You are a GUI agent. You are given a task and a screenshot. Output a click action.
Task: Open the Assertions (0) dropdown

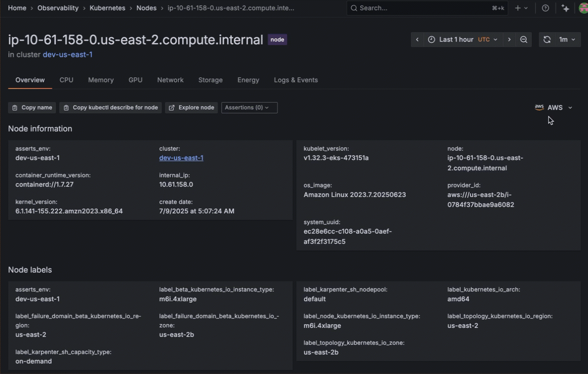point(249,108)
